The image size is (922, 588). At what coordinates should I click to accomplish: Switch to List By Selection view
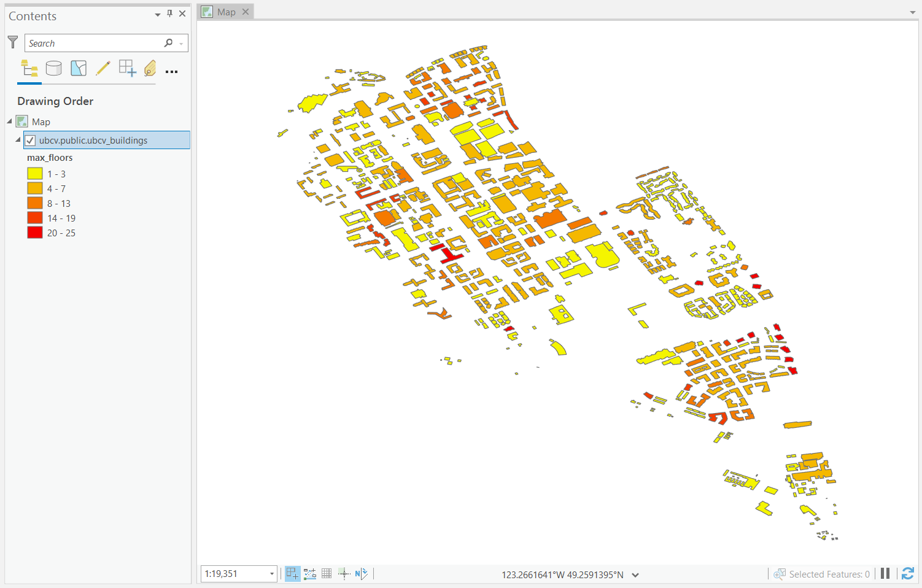click(x=79, y=68)
